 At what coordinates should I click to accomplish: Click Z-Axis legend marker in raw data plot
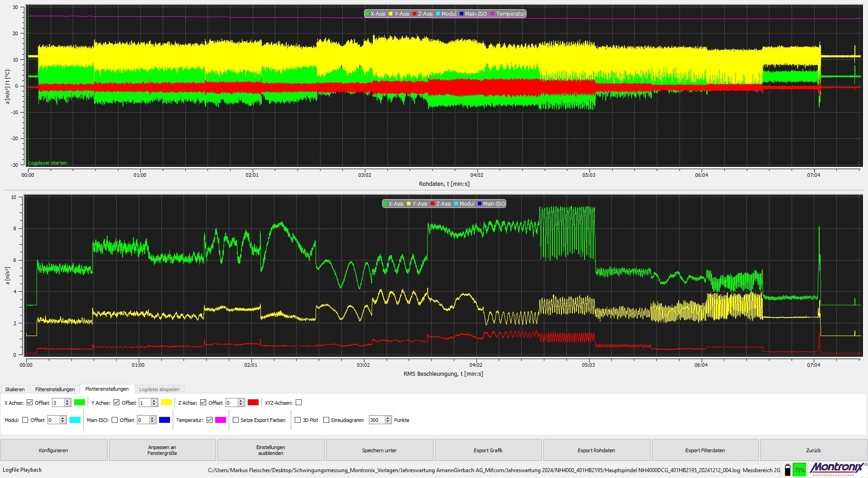(x=415, y=14)
